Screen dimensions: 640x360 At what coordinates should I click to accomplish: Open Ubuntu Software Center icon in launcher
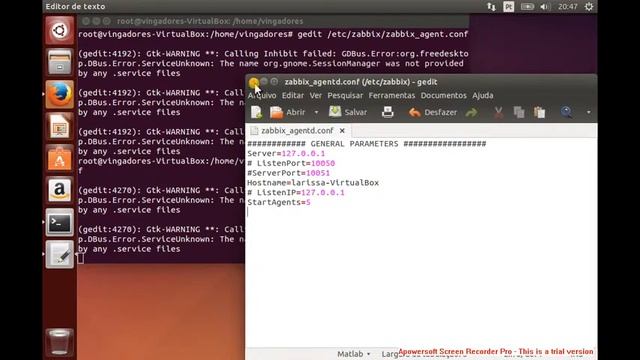[x=60, y=158]
